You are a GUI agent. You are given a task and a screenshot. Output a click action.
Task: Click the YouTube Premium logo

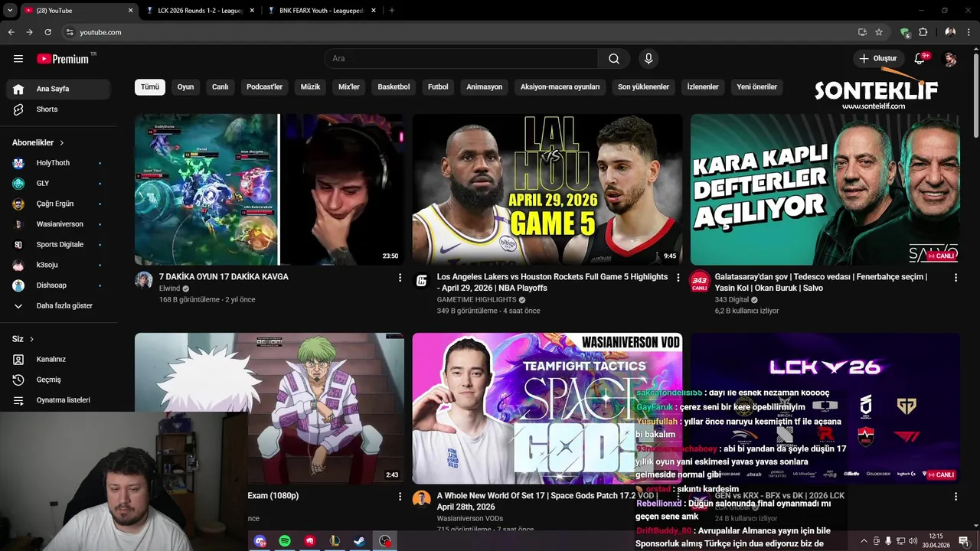tap(63, 59)
